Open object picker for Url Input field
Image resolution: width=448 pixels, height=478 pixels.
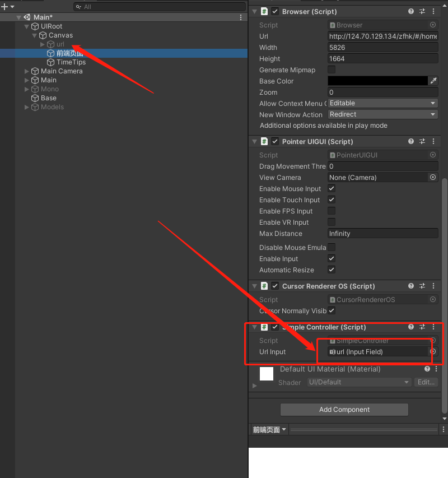432,351
